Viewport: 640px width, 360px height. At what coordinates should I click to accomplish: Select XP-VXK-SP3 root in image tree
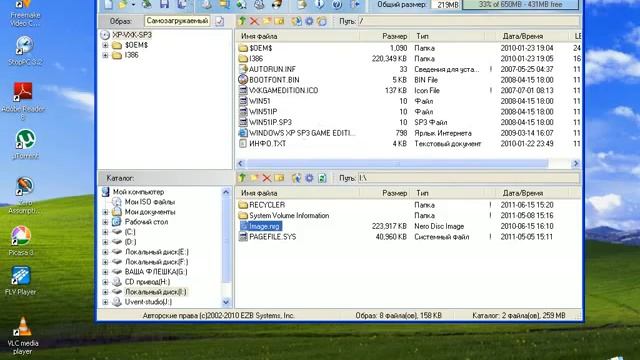pyautogui.click(x=131, y=35)
